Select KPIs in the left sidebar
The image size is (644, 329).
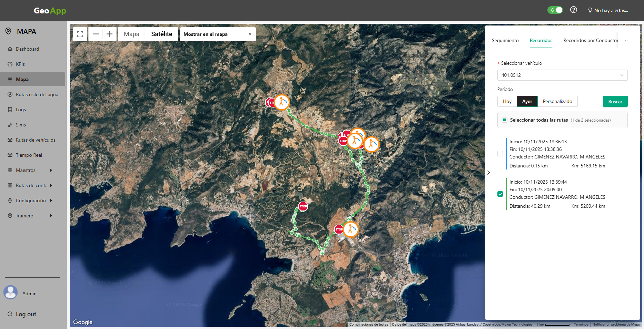20,64
